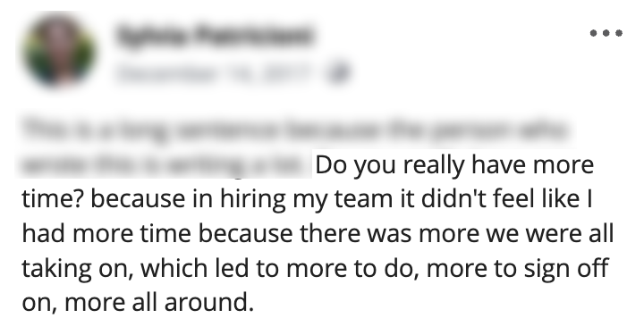Click the blurred text preceding 'Do you'
The image size is (644, 335).
point(165,165)
